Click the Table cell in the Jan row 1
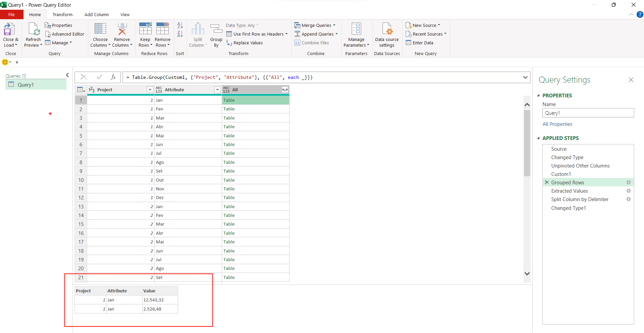The image size is (644, 333). click(255, 100)
